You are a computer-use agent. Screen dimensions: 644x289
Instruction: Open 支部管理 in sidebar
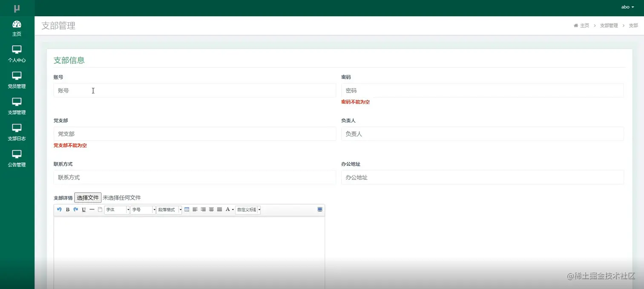[x=17, y=107]
